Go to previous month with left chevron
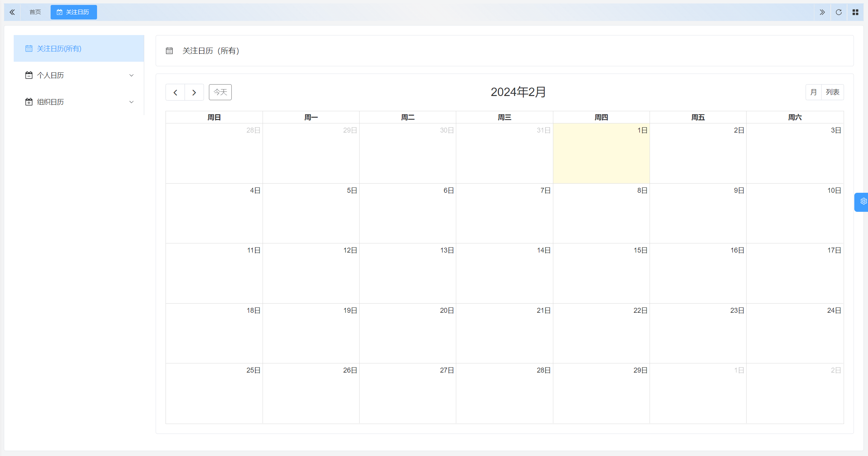868x456 pixels. [175, 93]
